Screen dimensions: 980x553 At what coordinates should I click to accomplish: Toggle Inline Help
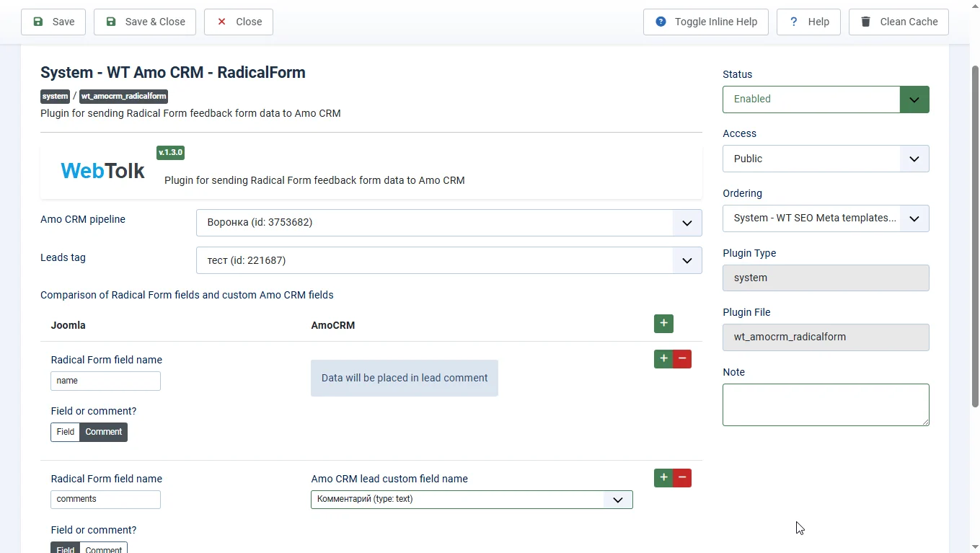click(x=705, y=22)
